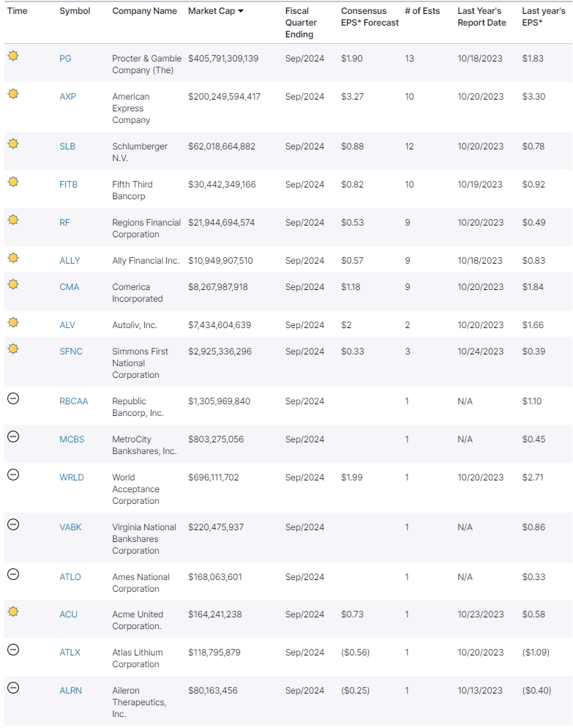This screenshot has height=728, width=573.
Task: Click the sun time icon for SLB
Action: pos(13,144)
